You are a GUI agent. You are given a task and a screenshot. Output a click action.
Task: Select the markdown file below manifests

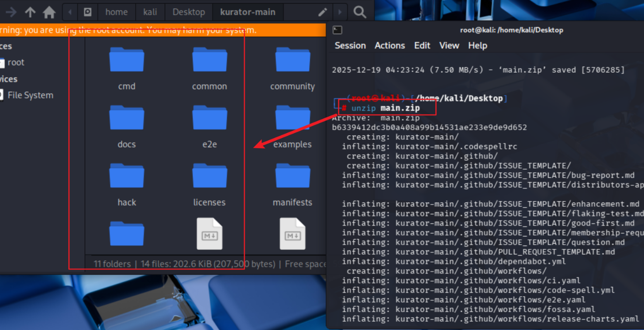[x=292, y=234]
